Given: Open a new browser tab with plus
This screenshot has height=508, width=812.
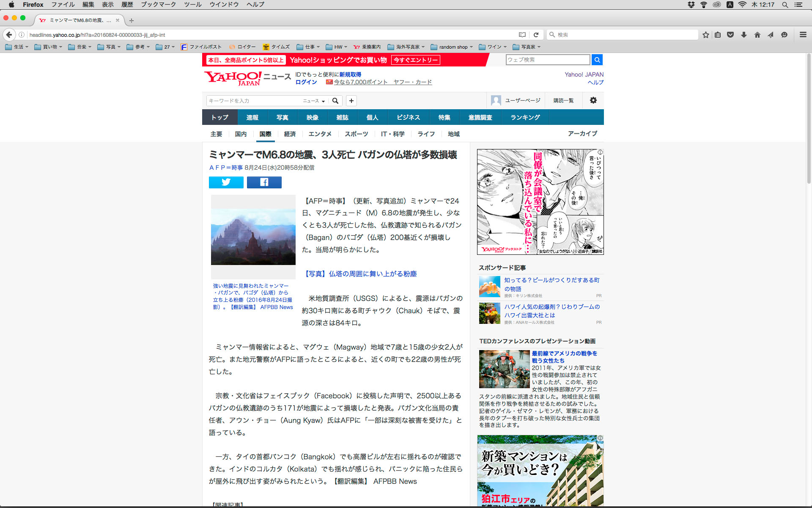Looking at the screenshot, I should [x=132, y=20].
